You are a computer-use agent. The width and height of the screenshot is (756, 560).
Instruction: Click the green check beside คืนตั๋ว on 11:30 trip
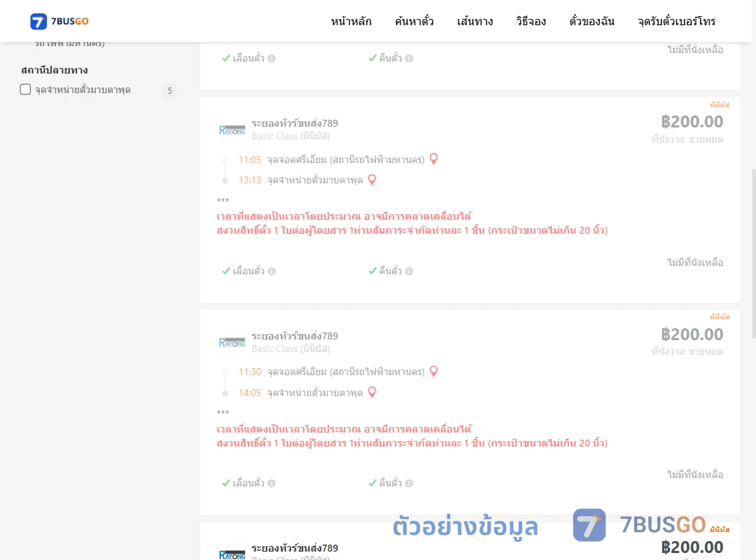click(x=372, y=483)
